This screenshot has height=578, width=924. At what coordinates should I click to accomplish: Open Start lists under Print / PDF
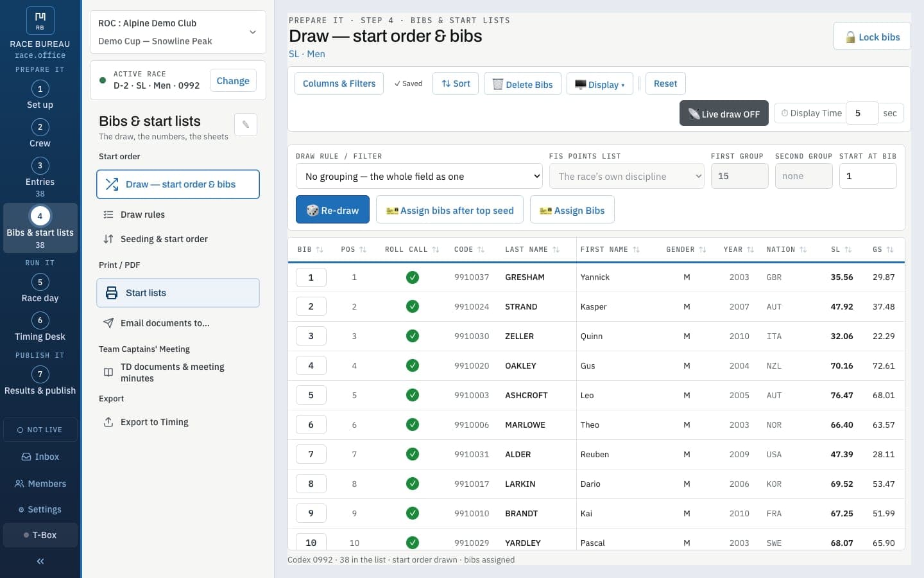[178, 293]
